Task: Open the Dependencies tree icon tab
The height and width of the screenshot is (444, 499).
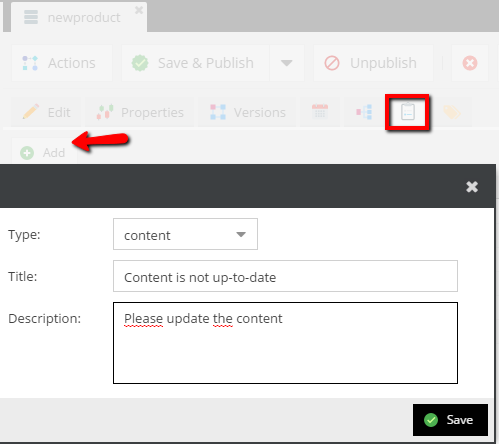Action: click(x=364, y=112)
